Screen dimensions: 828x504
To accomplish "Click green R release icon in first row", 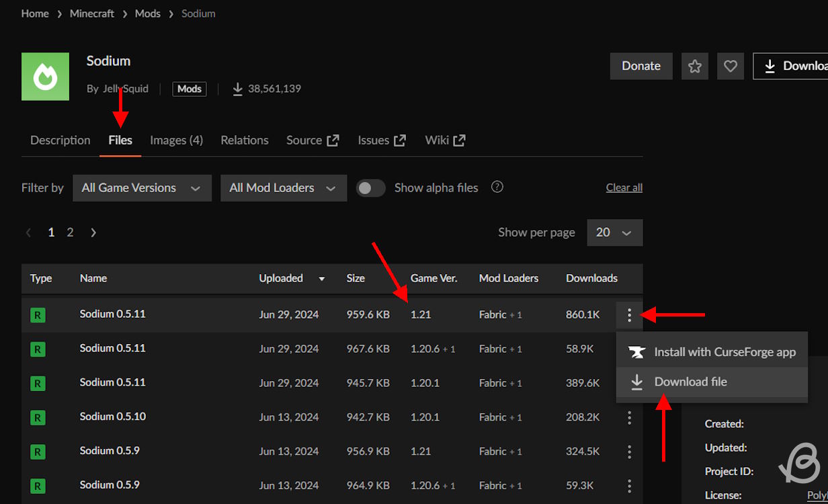I will [38, 314].
